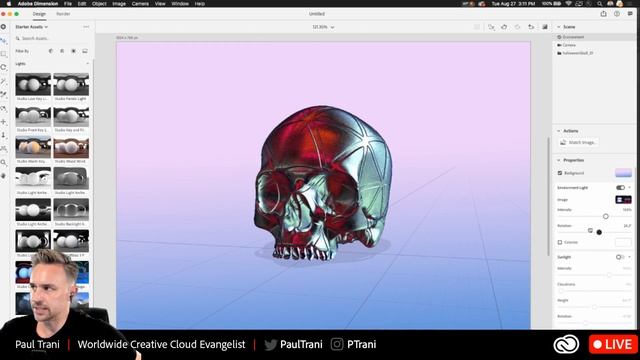Select the Hand tool
The image size is (640, 360).
(4, 176)
